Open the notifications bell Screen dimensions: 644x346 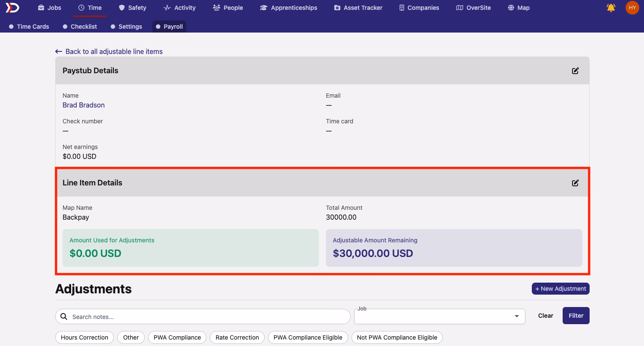click(611, 8)
